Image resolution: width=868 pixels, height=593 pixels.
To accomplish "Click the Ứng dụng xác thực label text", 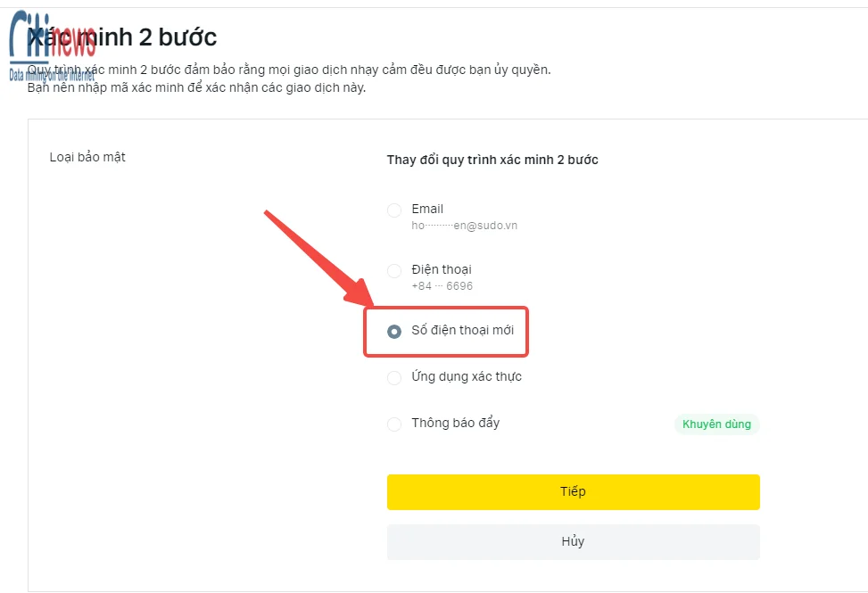I will tap(466, 376).
